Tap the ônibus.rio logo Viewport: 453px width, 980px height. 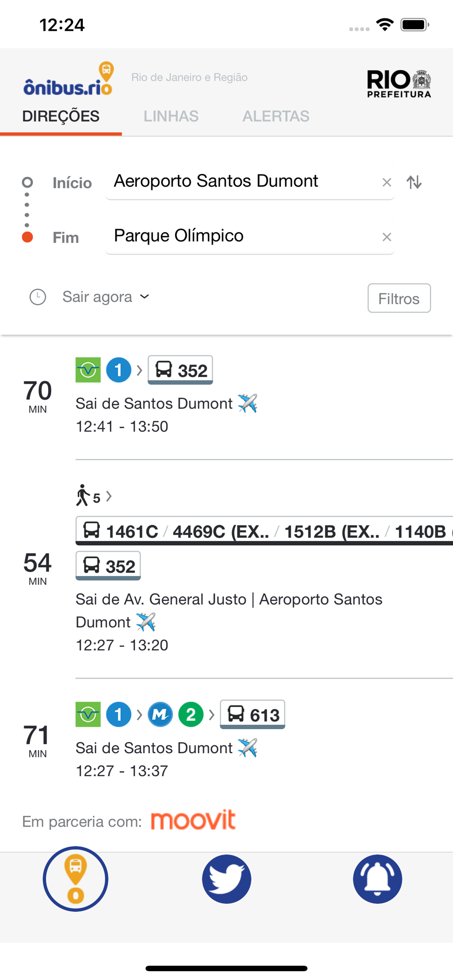[69, 79]
